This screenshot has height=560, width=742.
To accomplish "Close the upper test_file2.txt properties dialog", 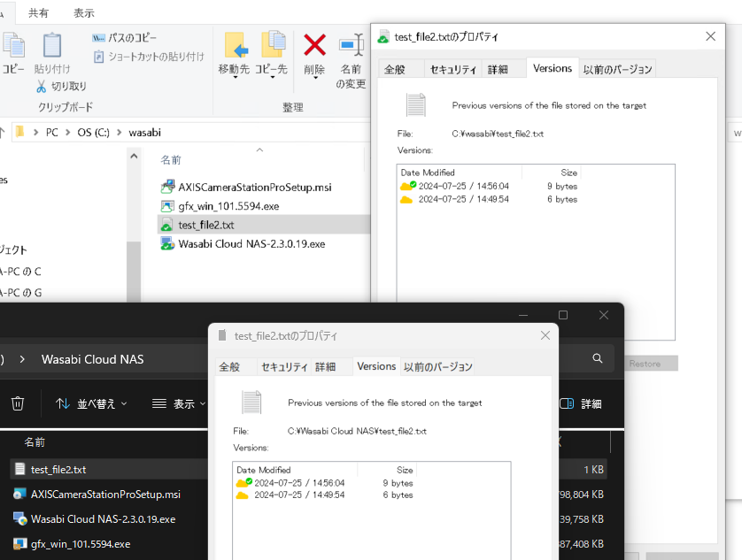I will pyautogui.click(x=710, y=36).
